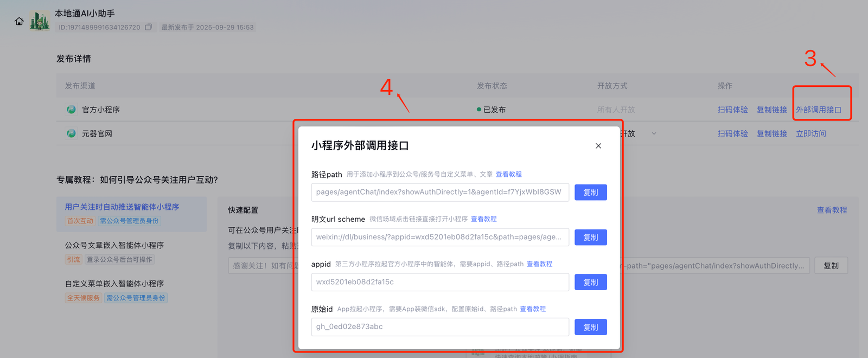Click the home icon at top left
The width and height of the screenshot is (868, 358).
(x=19, y=21)
